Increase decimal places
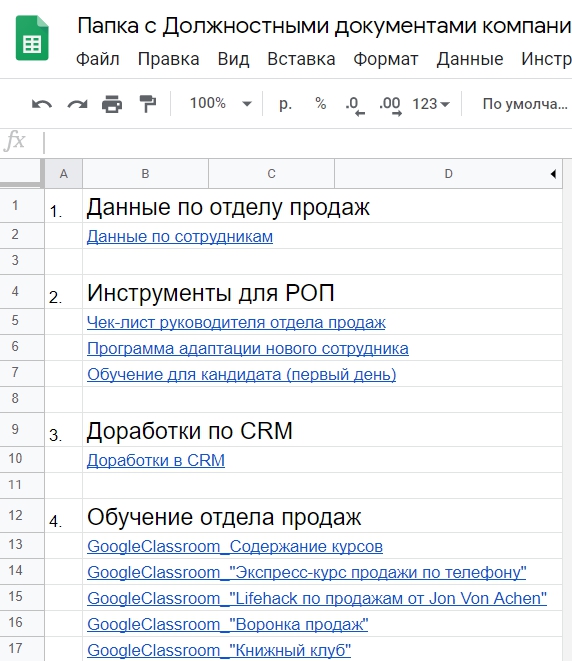572x661 pixels. 390,105
